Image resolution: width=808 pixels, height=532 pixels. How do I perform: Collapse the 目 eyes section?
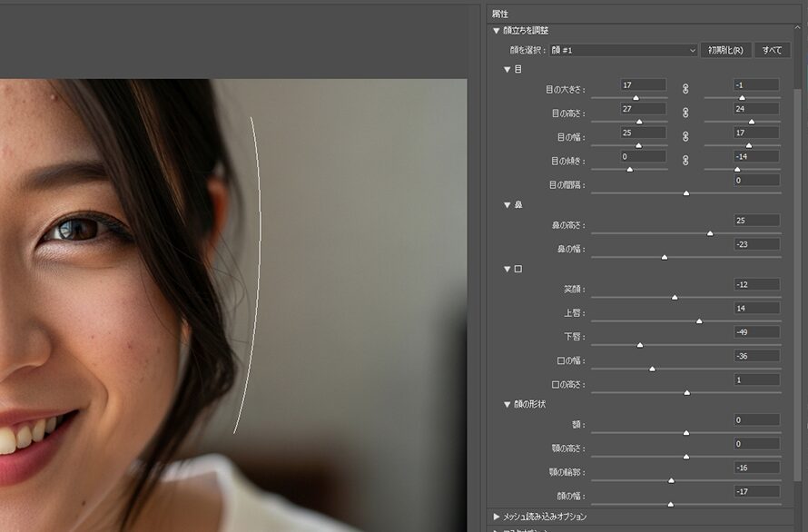tap(507, 67)
